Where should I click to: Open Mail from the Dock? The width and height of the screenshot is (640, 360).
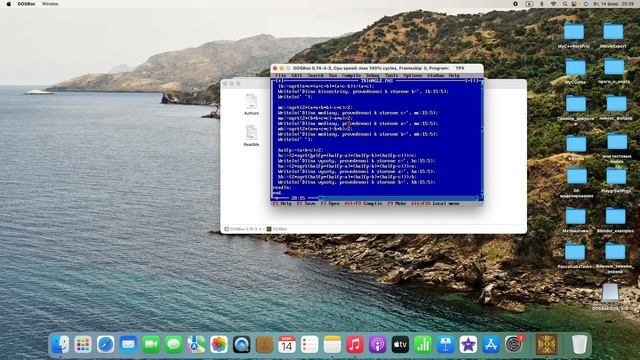[128, 344]
